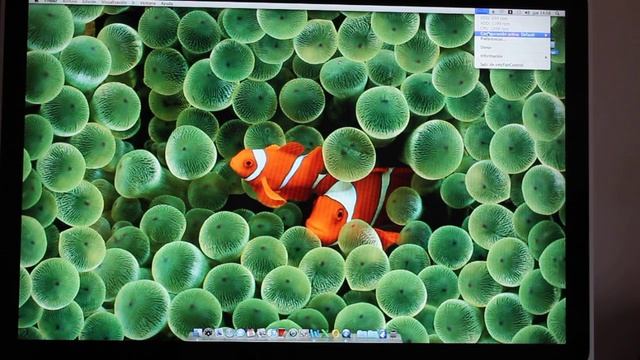640x360 pixels.
Task: Launch Microsoft Excel from the dock
Action: 325,333
